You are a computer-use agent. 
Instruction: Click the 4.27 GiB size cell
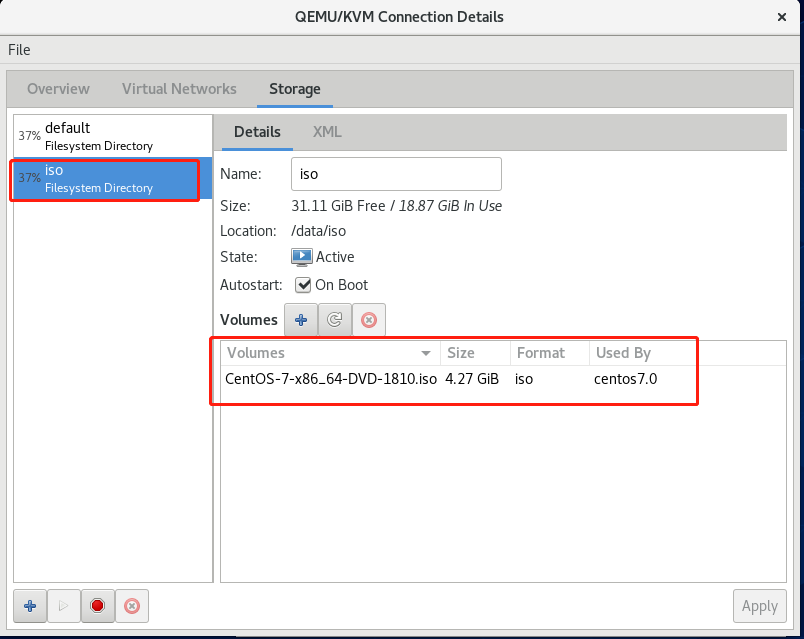point(472,379)
